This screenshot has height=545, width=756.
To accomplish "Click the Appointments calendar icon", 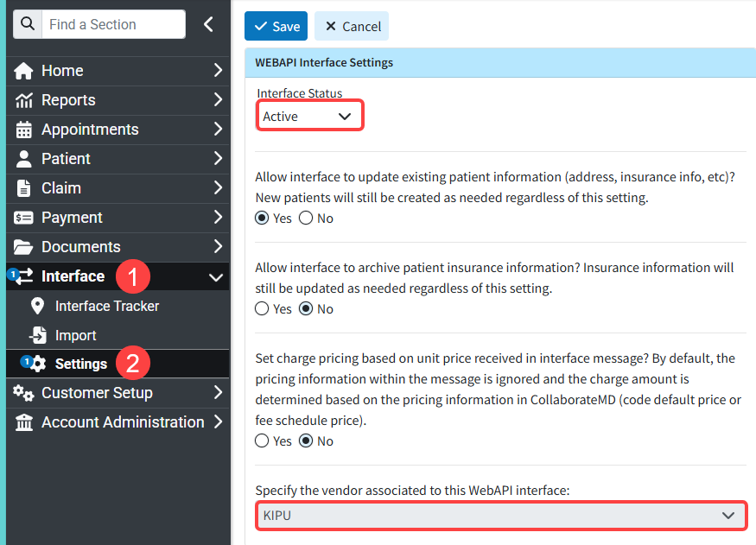I will [x=24, y=130].
